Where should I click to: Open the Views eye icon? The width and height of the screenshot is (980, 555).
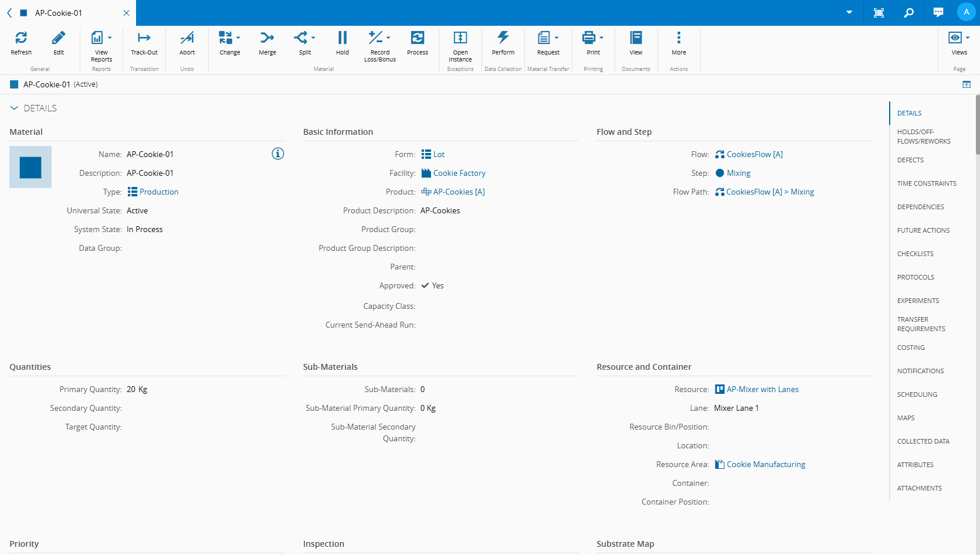(x=955, y=38)
